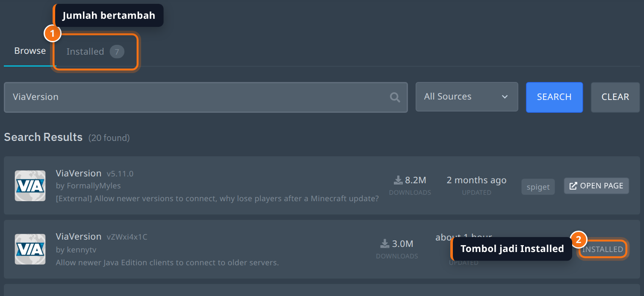
Task: Click the download icon beside 8.2M
Action: tap(398, 180)
